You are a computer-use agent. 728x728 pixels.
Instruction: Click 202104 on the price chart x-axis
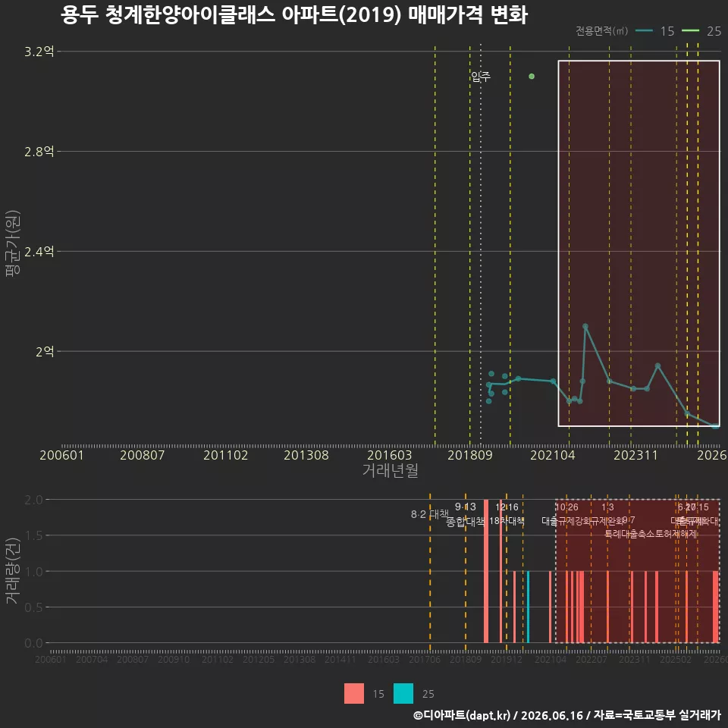[553, 455]
